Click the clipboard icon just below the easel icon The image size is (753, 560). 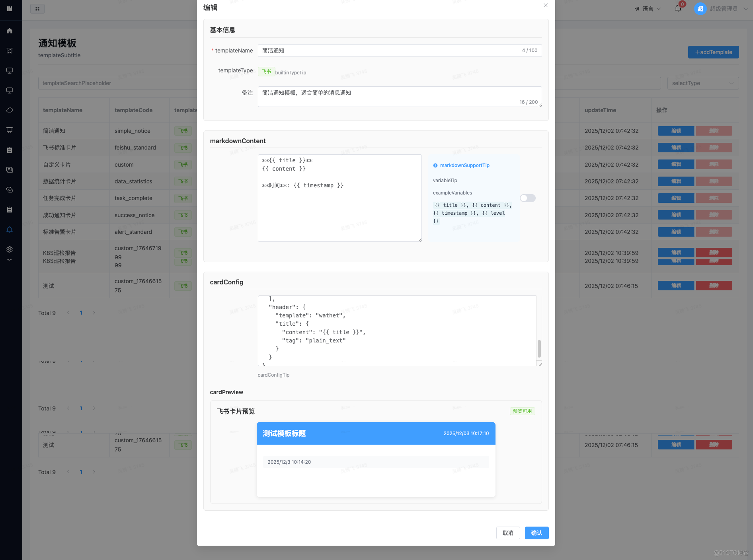pyautogui.click(x=10, y=150)
